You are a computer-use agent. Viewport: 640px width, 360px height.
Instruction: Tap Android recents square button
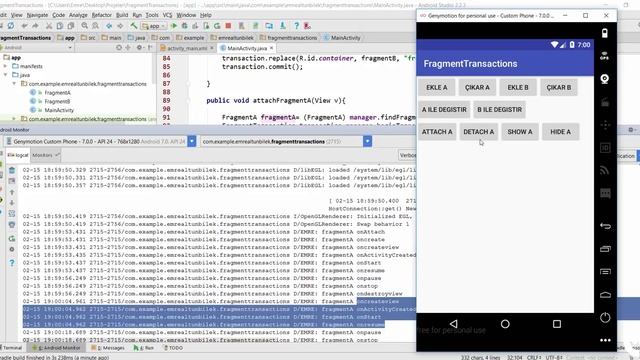[557, 324]
